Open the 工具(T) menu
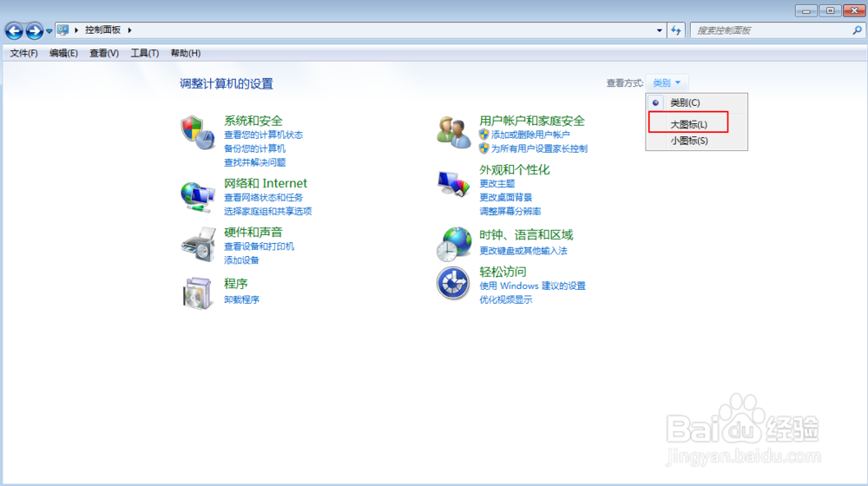The height and width of the screenshot is (486, 868). pyautogui.click(x=144, y=53)
